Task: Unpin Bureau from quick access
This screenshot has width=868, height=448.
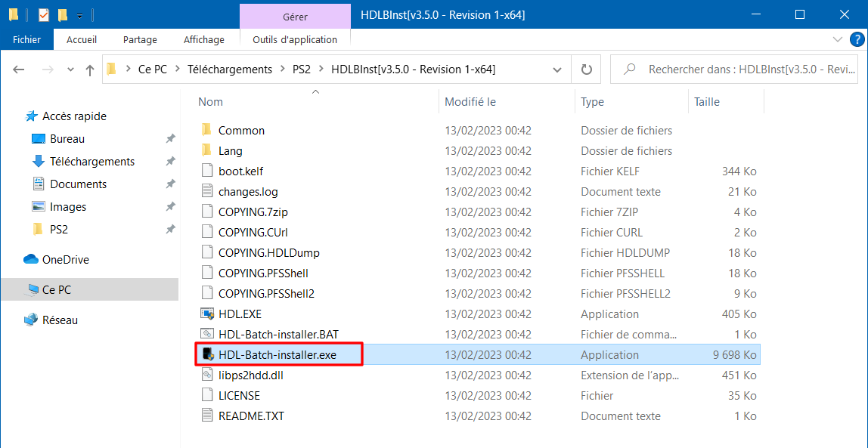Action: pos(171,139)
